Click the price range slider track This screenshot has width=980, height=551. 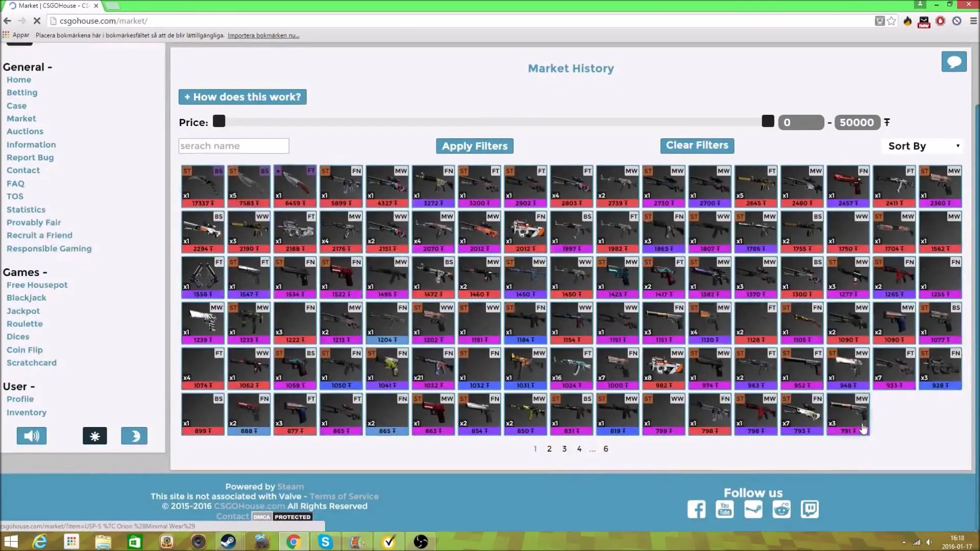tap(494, 122)
